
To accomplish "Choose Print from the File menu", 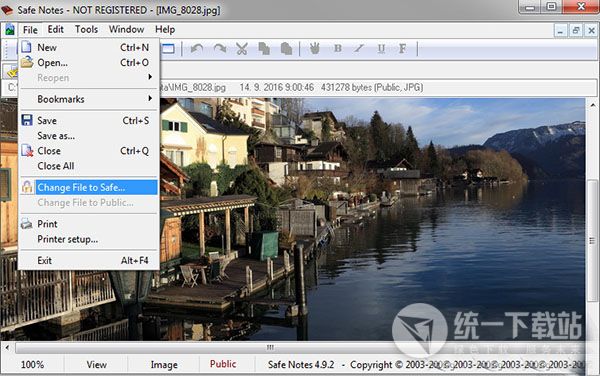I will click(89, 224).
